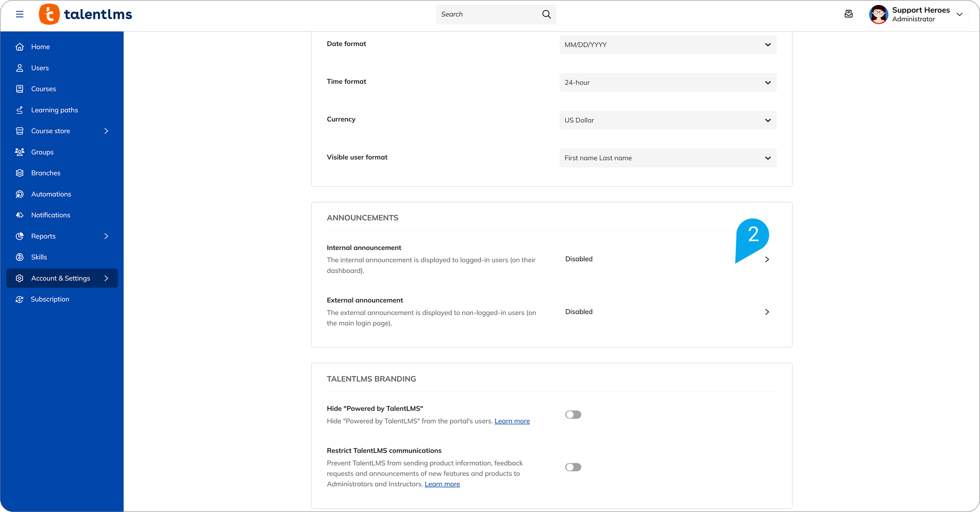
Task: Click the TalentLMS logo
Action: (86, 14)
